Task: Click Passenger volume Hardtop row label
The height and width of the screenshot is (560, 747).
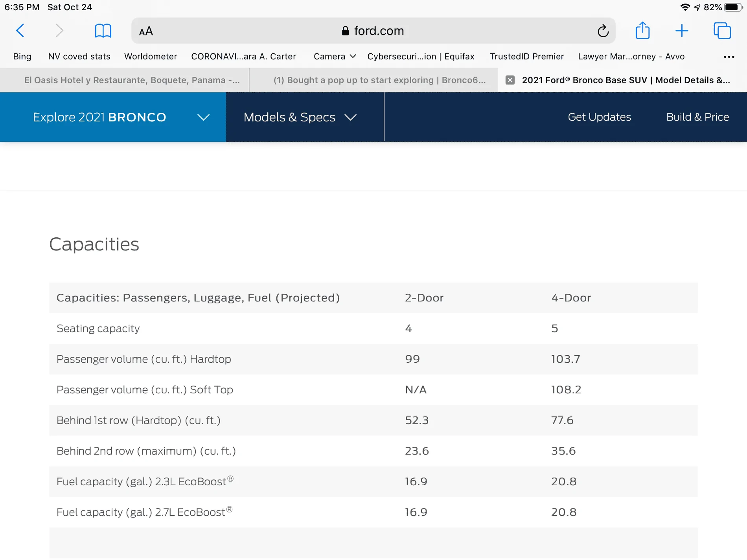Action: click(x=144, y=359)
